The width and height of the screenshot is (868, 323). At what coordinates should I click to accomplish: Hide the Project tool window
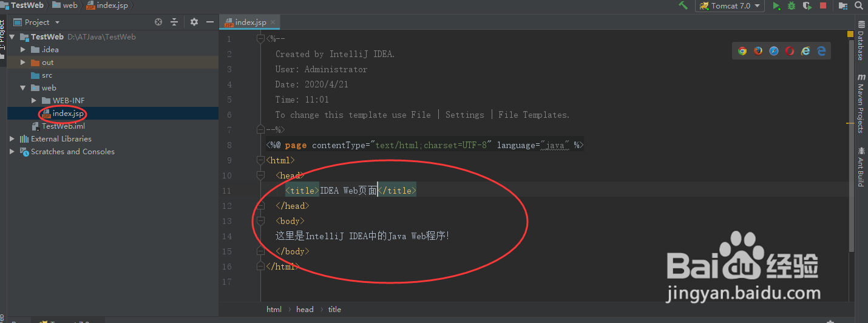(x=210, y=22)
